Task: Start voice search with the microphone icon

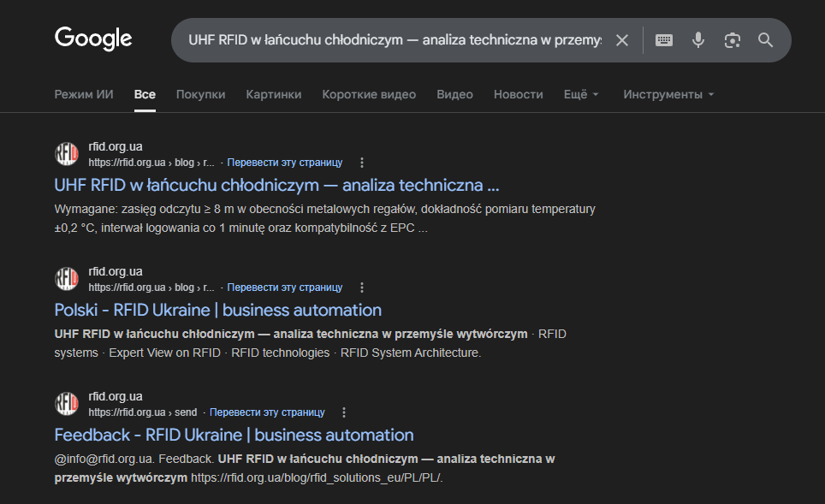Action: click(698, 40)
